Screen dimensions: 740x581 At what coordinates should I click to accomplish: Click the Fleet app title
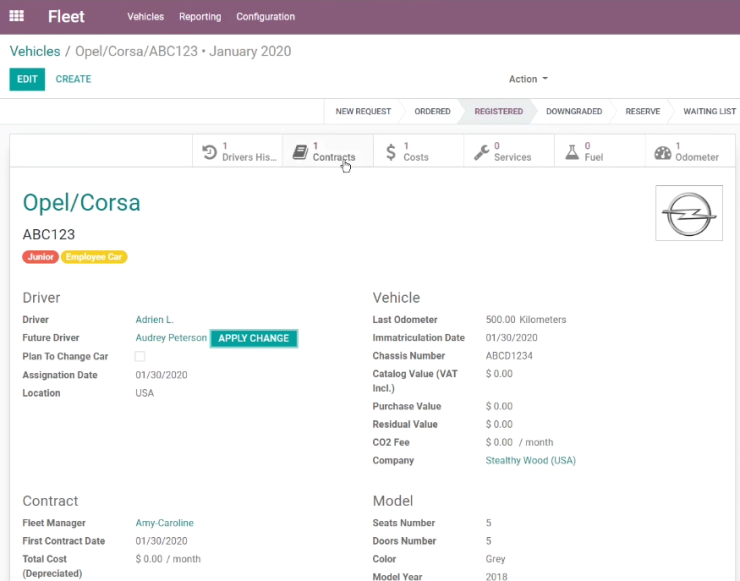pyautogui.click(x=66, y=17)
